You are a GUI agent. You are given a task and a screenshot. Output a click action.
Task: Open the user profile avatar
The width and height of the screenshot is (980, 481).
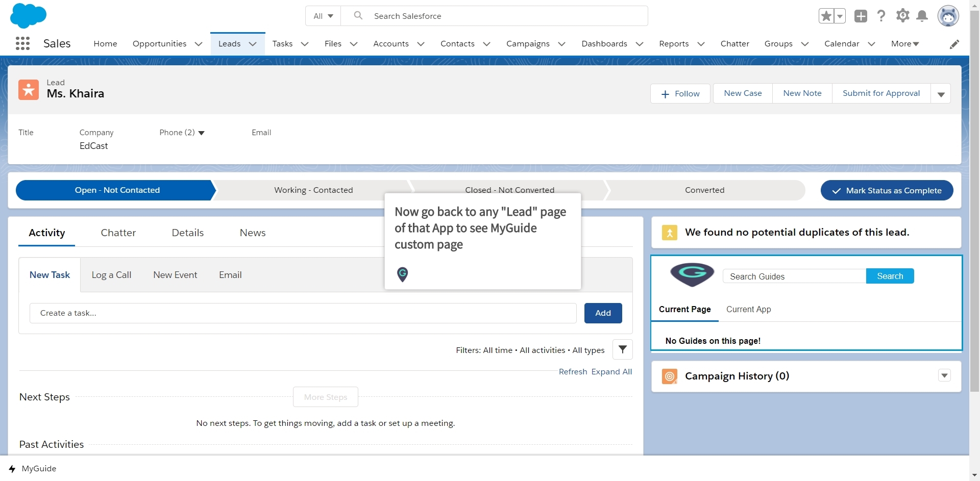(948, 16)
